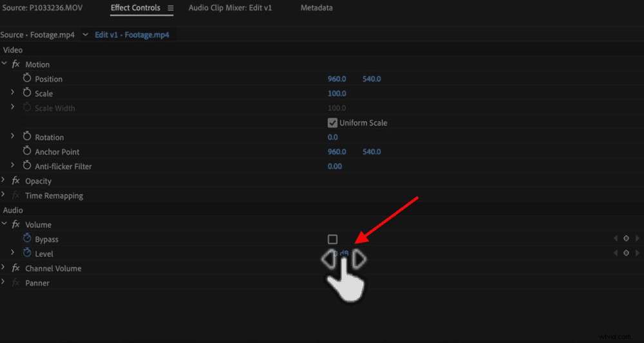The height and width of the screenshot is (343, 644).
Task: Toggle the Rotation animation stopwatch
Action: coord(27,136)
